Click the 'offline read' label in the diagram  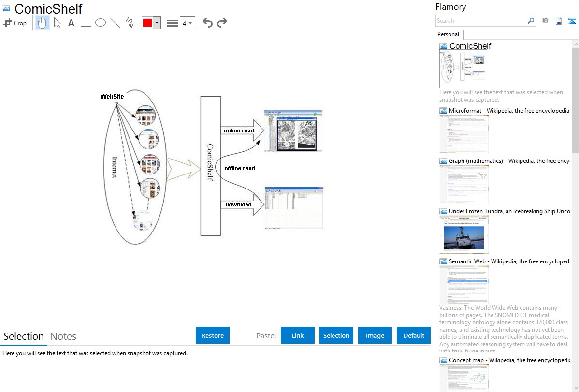tap(240, 168)
